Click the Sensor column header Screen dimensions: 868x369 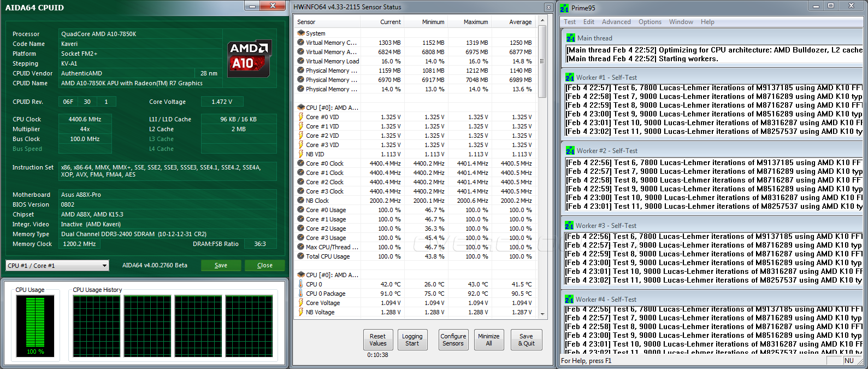tap(327, 22)
